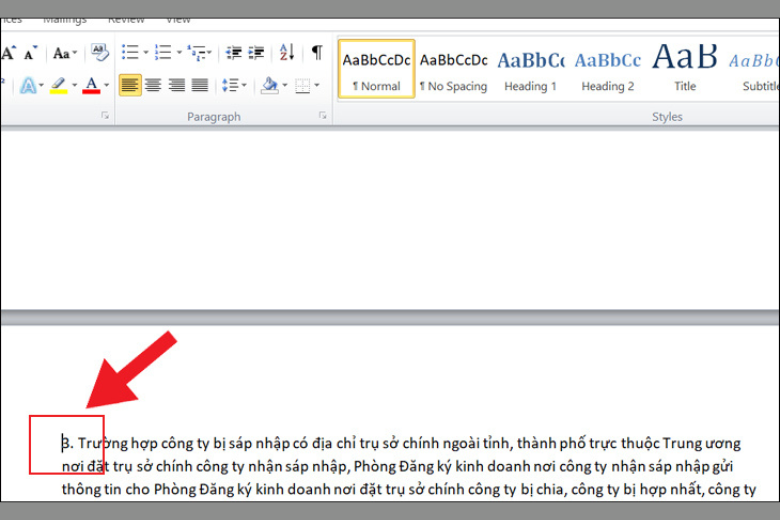Open the Review ribbon tab

tap(126, 20)
